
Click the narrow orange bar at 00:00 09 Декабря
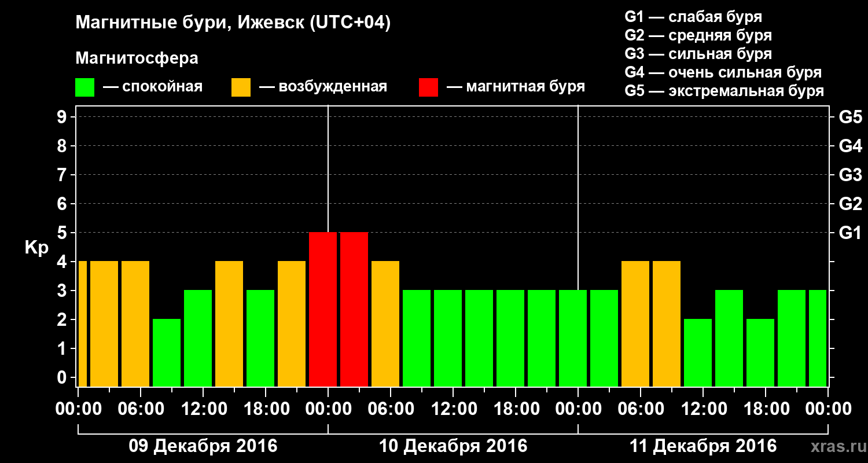pos(83,324)
